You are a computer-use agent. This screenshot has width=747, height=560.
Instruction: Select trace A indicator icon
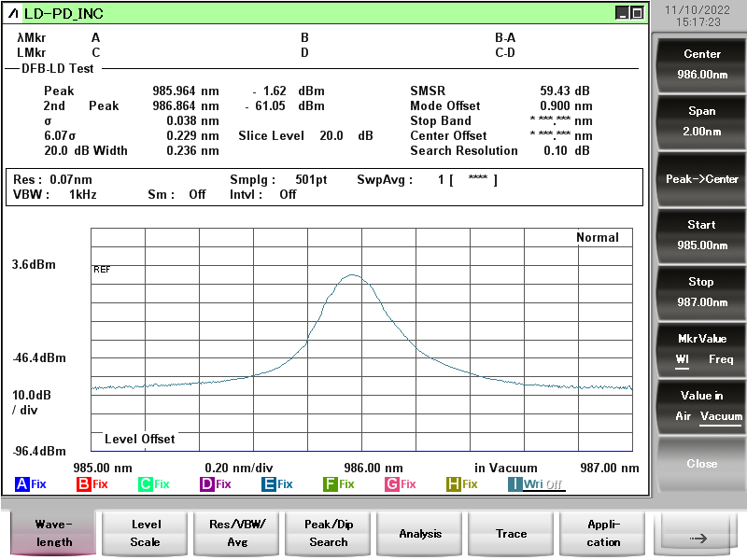point(22,484)
